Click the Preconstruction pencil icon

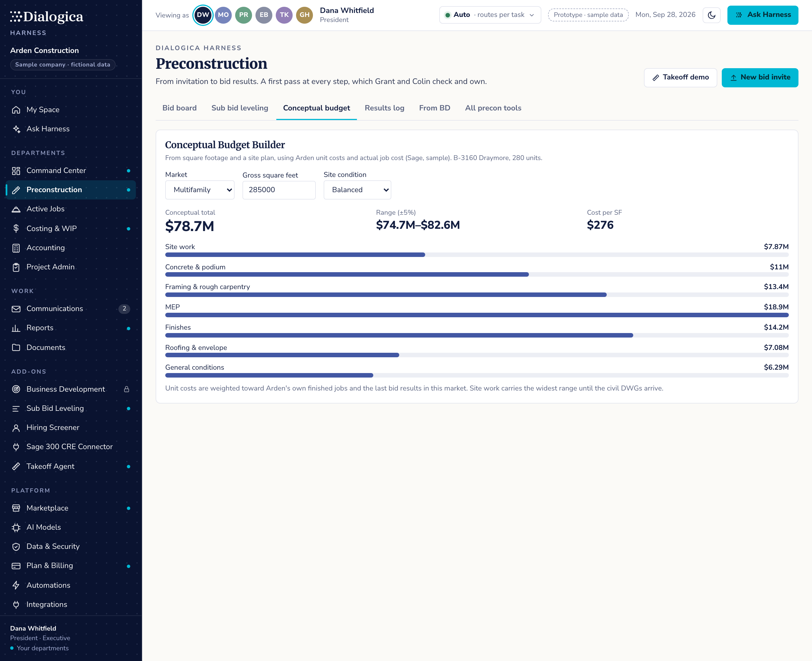pos(16,190)
